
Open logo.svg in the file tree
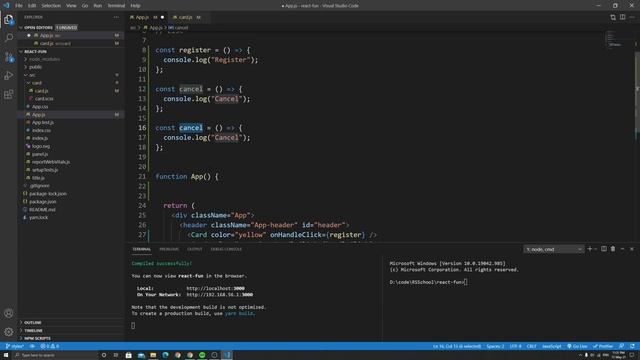pyautogui.click(x=41, y=146)
